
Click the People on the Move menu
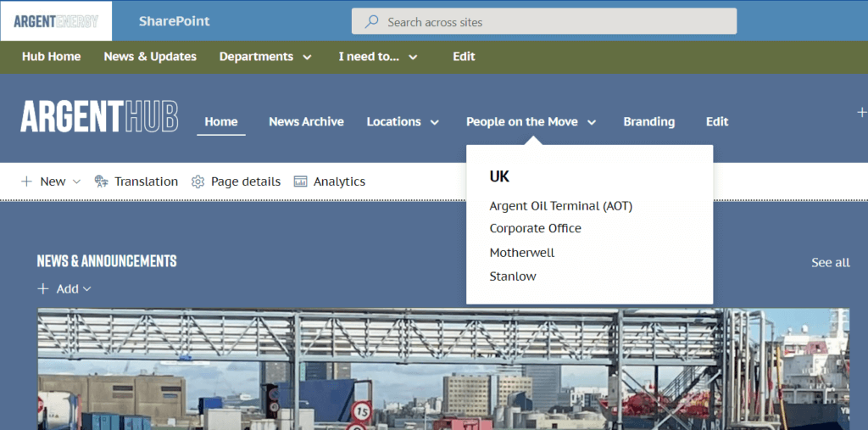(x=522, y=121)
